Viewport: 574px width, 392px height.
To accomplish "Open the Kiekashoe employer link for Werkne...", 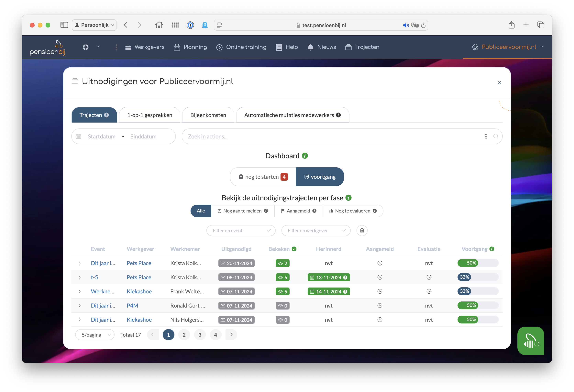I will (x=139, y=291).
